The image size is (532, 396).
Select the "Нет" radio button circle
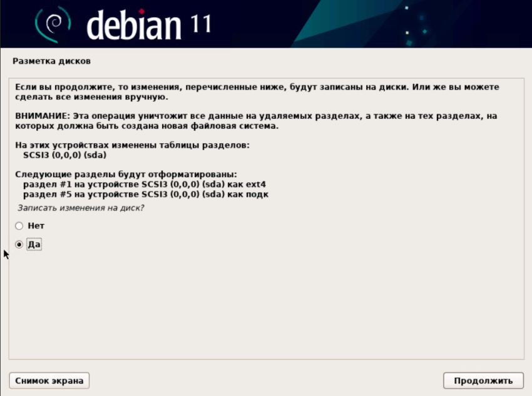point(19,226)
